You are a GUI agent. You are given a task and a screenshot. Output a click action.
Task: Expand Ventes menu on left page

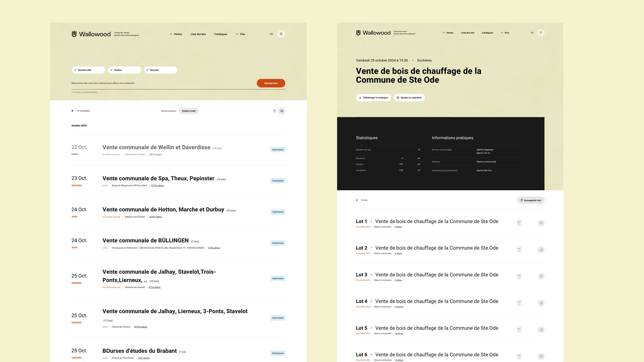pos(176,34)
